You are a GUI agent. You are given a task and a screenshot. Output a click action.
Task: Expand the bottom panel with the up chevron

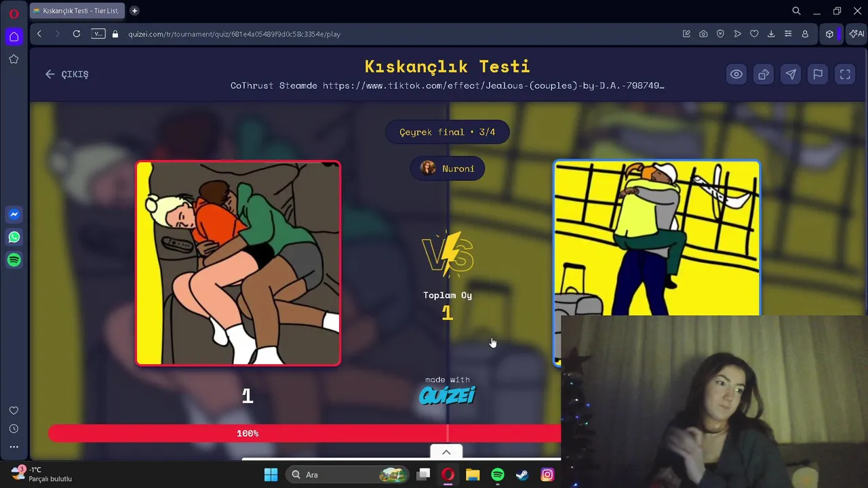point(446,452)
